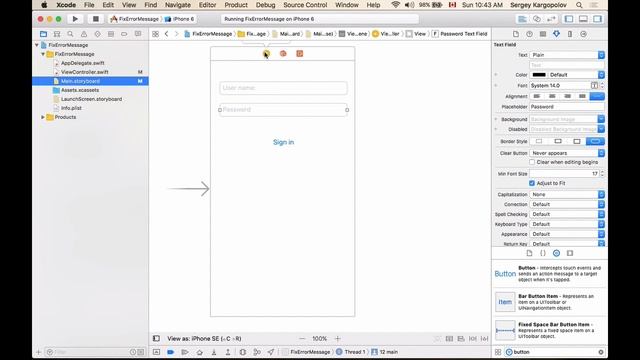
Task: Select the Exit dock icon
Action: pyautogui.click(x=300, y=53)
